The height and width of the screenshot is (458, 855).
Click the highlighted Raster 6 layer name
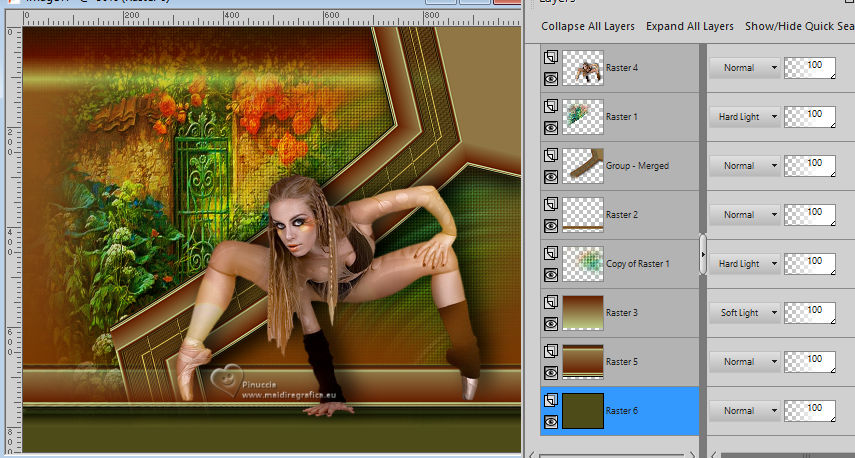(x=622, y=411)
